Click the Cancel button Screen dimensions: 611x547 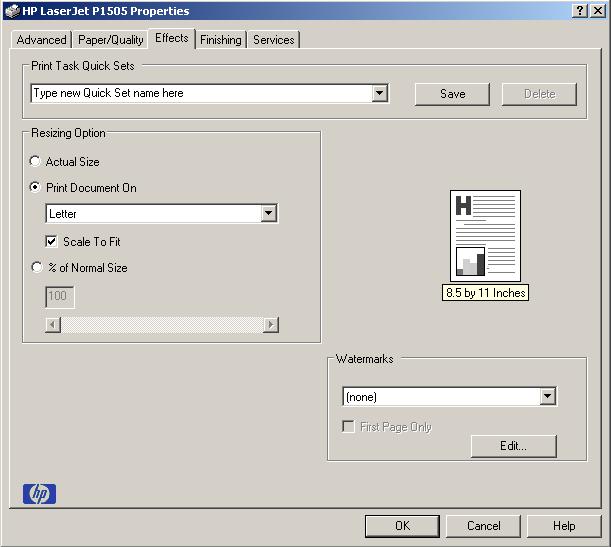coord(484,526)
